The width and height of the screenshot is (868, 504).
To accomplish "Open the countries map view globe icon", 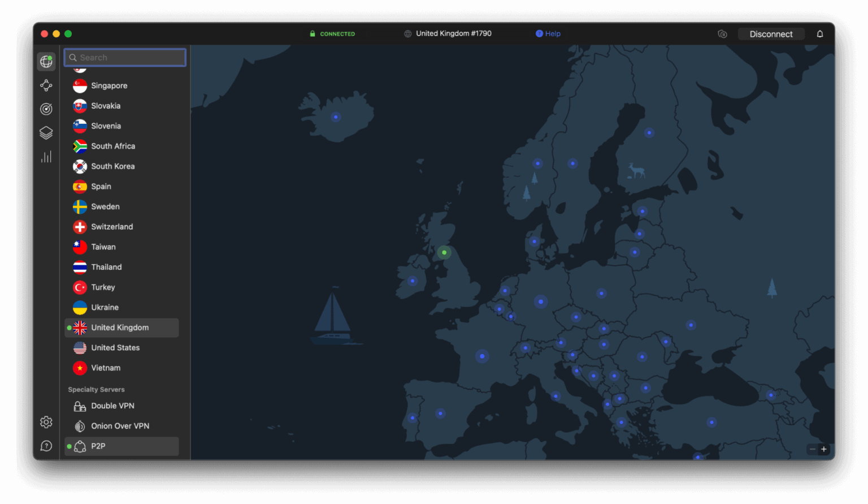I will (x=46, y=61).
